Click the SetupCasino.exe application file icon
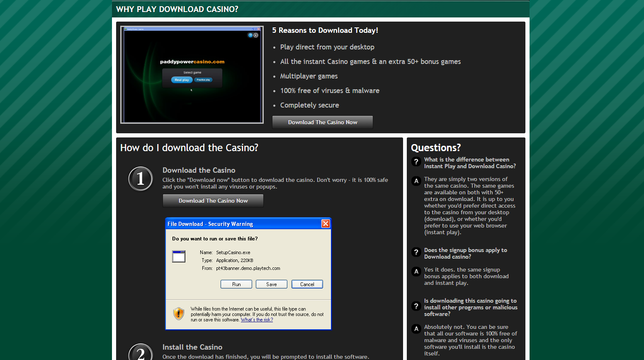644x360 pixels. [179, 257]
